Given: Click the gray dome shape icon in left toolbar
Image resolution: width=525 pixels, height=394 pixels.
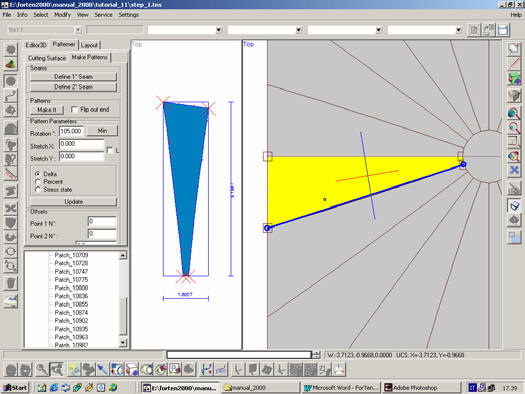Looking at the screenshot, I should click(x=11, y=129).
